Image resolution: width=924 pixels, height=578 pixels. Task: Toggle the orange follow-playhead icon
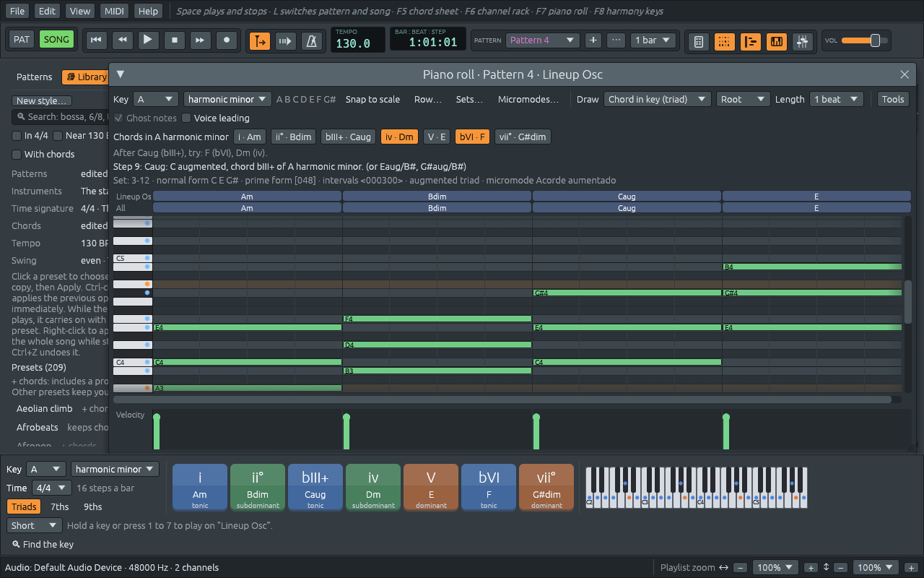click(260, 40)
